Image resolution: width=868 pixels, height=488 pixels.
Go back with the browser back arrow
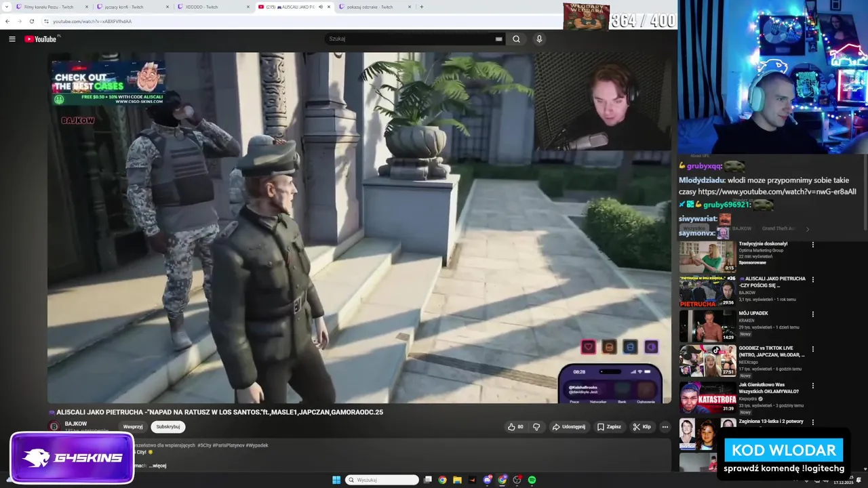7,21
